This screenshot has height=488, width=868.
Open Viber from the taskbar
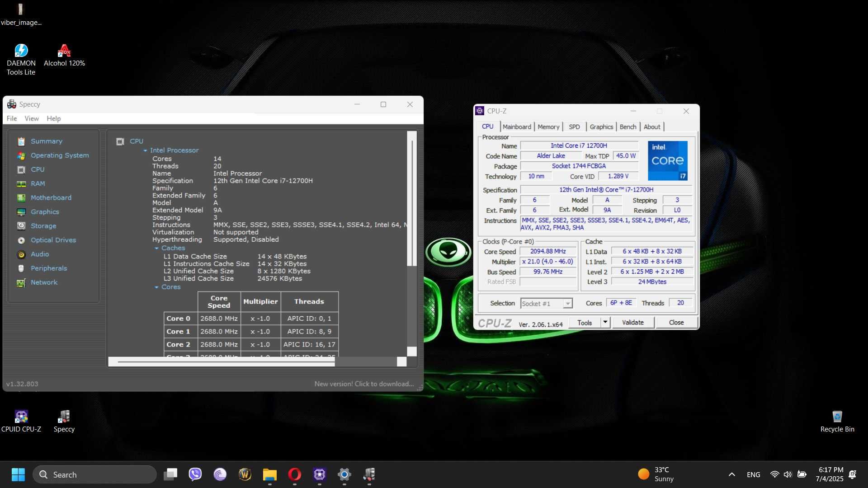tap(195, 474)
